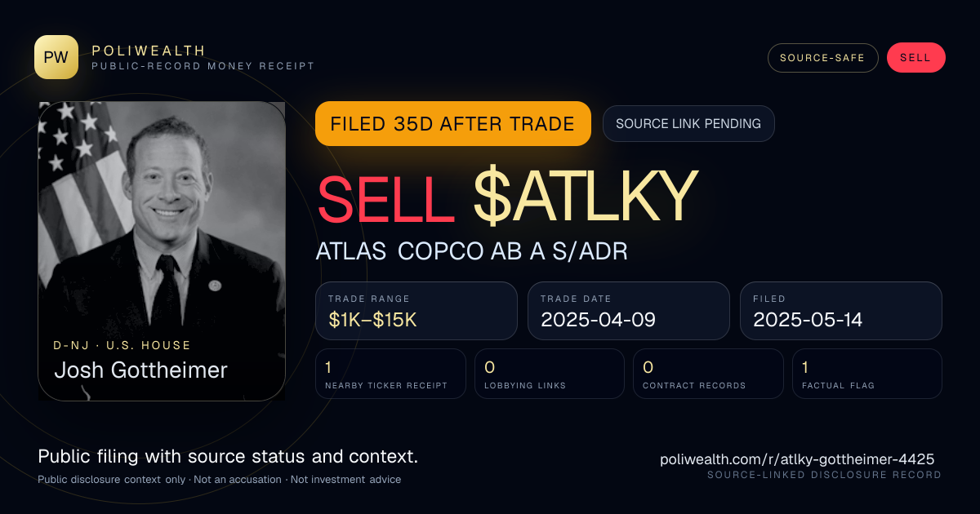Click the Contract Records stat tile
This screenshot has width=980, height=514.
[708, 374]
